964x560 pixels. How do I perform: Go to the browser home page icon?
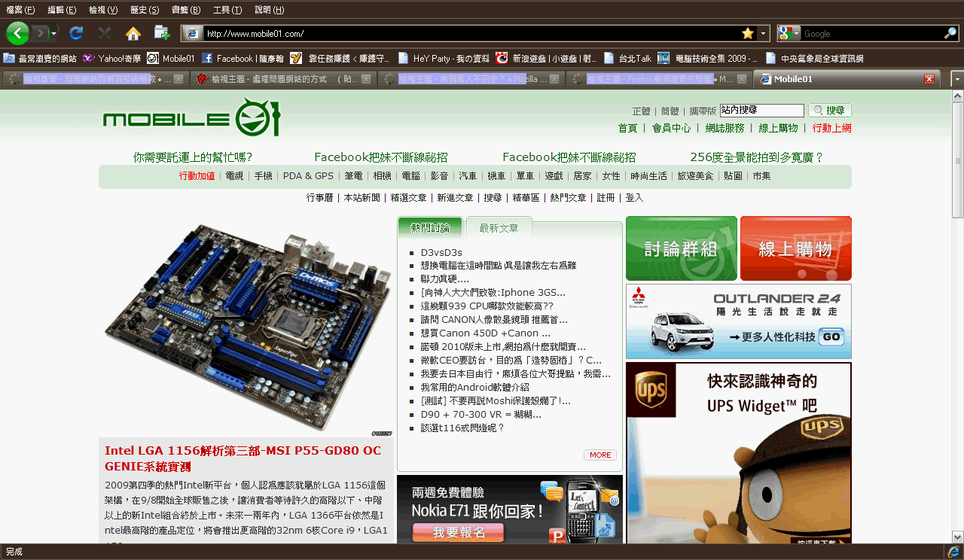pyautogui.click(x=133, y=33)
